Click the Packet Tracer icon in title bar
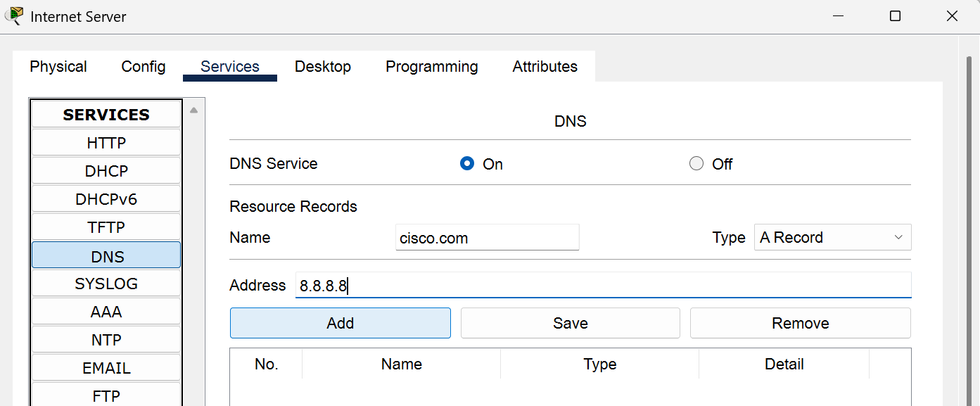Image resolution: width=980 pixels, height=406 pixels. point(13,15)
